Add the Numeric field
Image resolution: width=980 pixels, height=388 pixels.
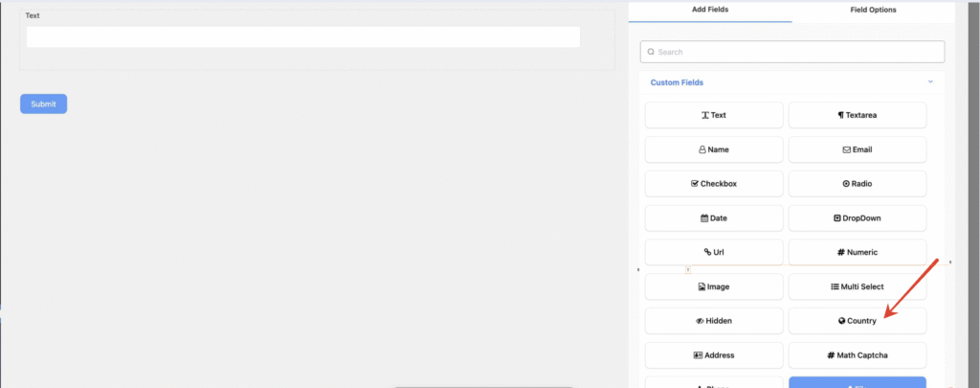tap(857, 253)
